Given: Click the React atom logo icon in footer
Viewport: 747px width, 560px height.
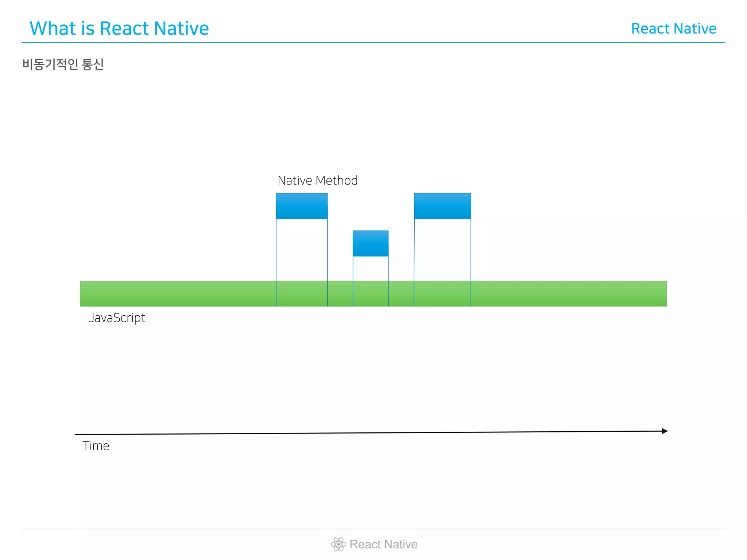Looking at the screenshot, I should (338, 544).
